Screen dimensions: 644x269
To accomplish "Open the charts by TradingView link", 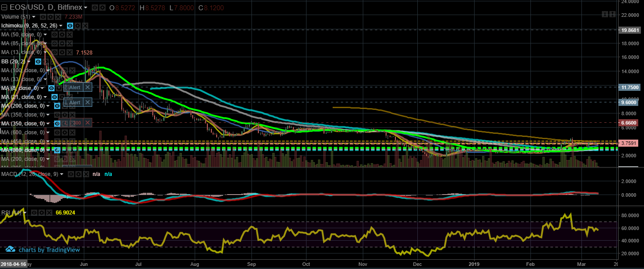I will tap(43, 250).
